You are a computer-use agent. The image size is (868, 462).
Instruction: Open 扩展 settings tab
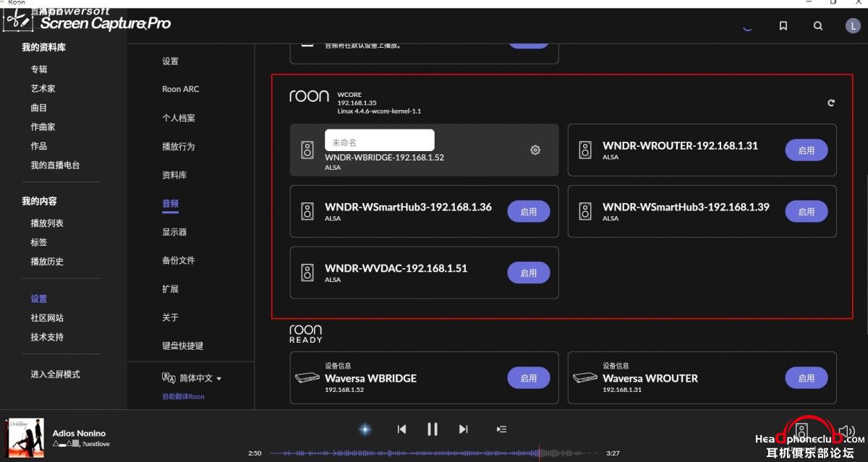click(x=170, y=289)
